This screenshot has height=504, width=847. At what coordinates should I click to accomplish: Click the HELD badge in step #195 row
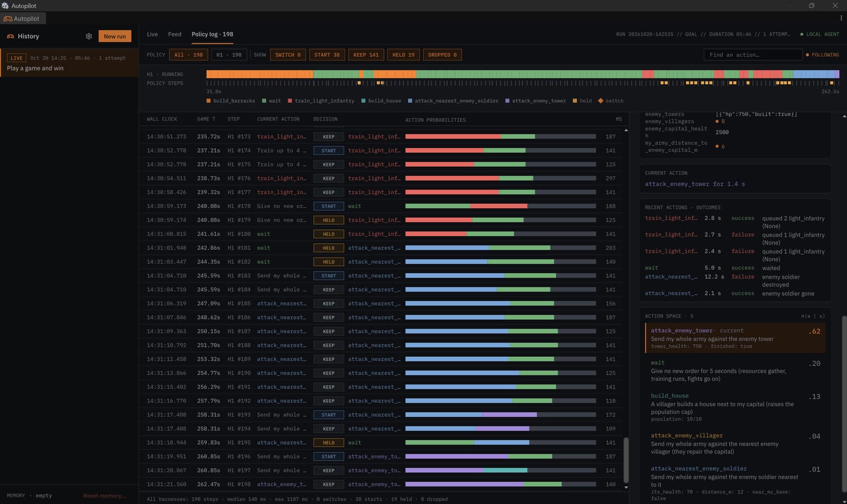point(329,443)
